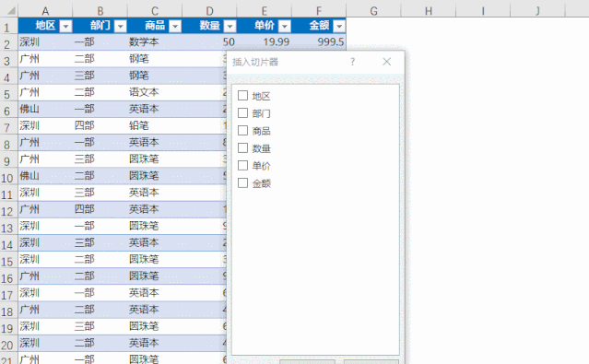Select row 10 header
Image resolution: width=589 pixels, height=364 pixels.
click(8, 177)
